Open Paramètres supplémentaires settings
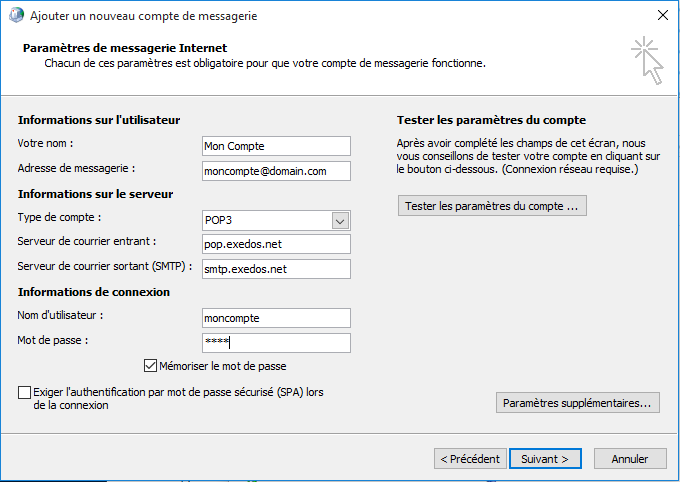This screenshot has height=482, width=680. (x=577, y=403)
